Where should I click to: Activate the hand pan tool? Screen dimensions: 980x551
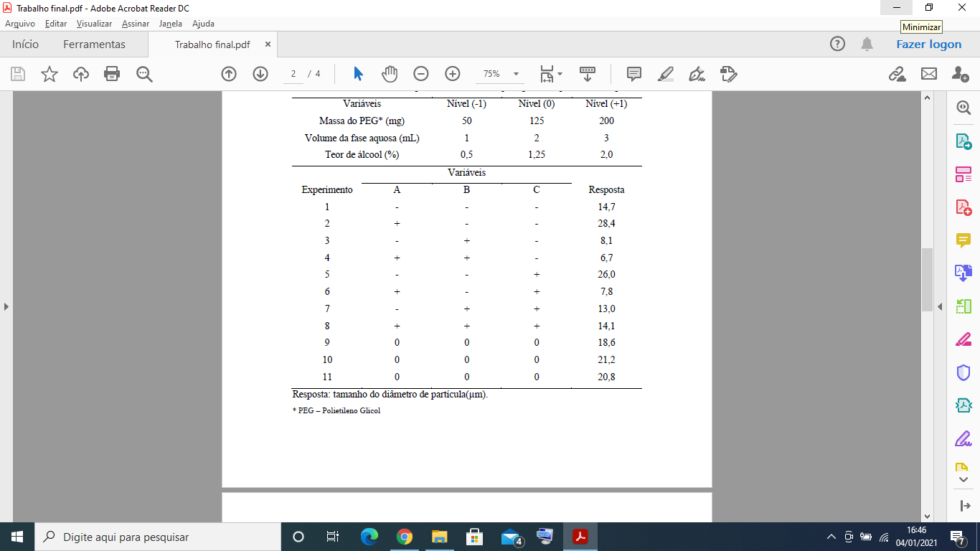(x=390, y=74)
